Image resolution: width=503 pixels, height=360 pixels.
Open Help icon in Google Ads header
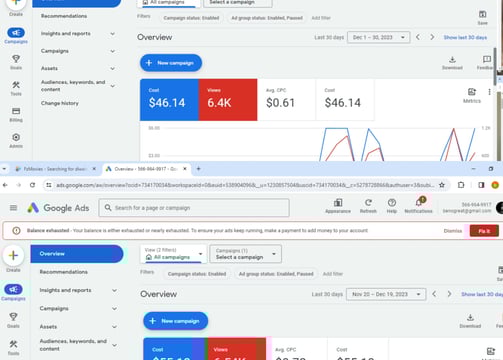tap(392, 203)
